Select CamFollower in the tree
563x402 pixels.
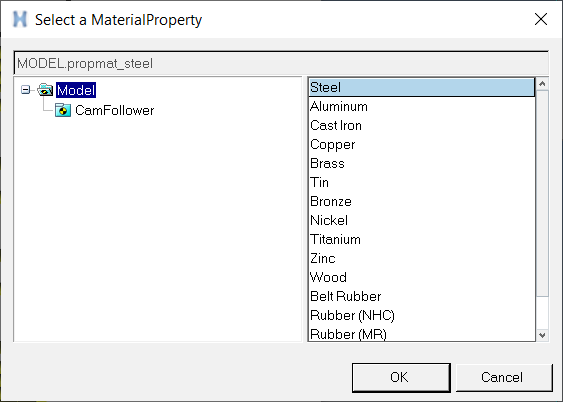[x=115, y=111]
